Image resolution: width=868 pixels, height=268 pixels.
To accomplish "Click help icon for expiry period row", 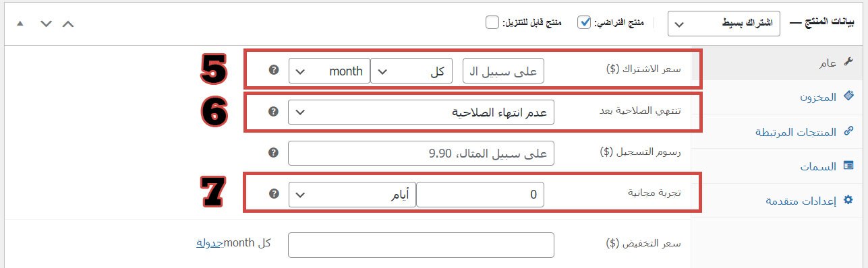I will (273, 112).
